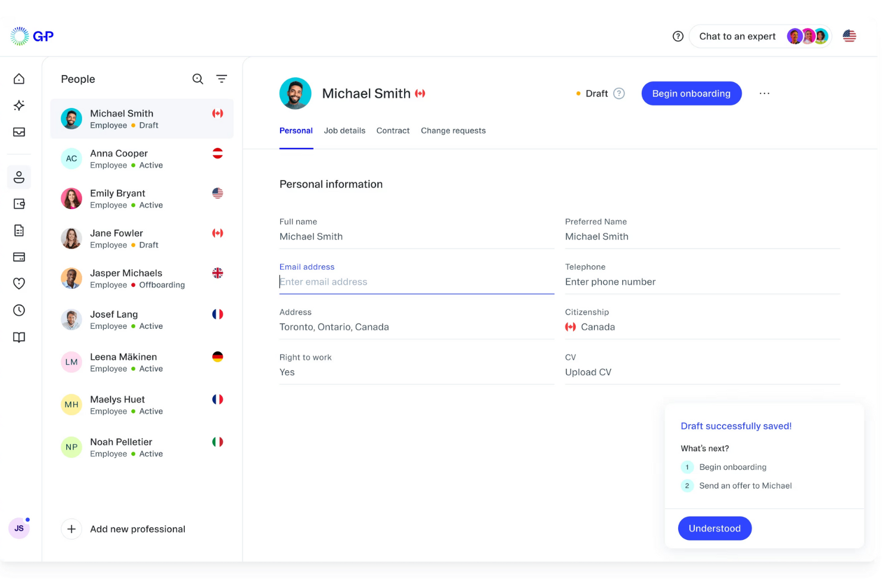
Task: Open the US flag language selector
Action: coord(849,36)
